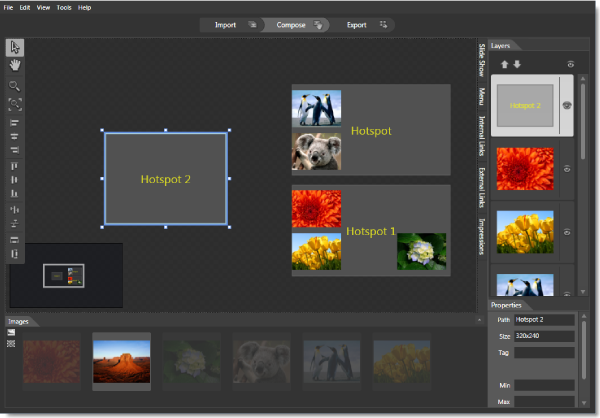Activate the zoom magnifier tool
This screenshot has width=600, height=418.
coord(14,86)
